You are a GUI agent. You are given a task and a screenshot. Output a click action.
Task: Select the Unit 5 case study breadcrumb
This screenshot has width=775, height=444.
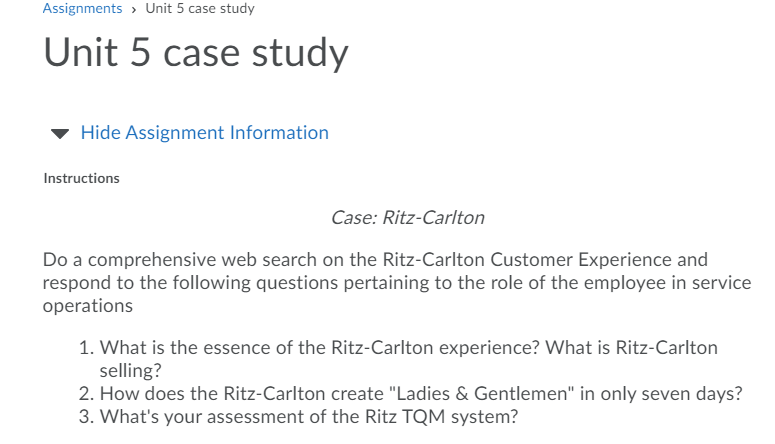pyautogui.click(x=200, y=8)
